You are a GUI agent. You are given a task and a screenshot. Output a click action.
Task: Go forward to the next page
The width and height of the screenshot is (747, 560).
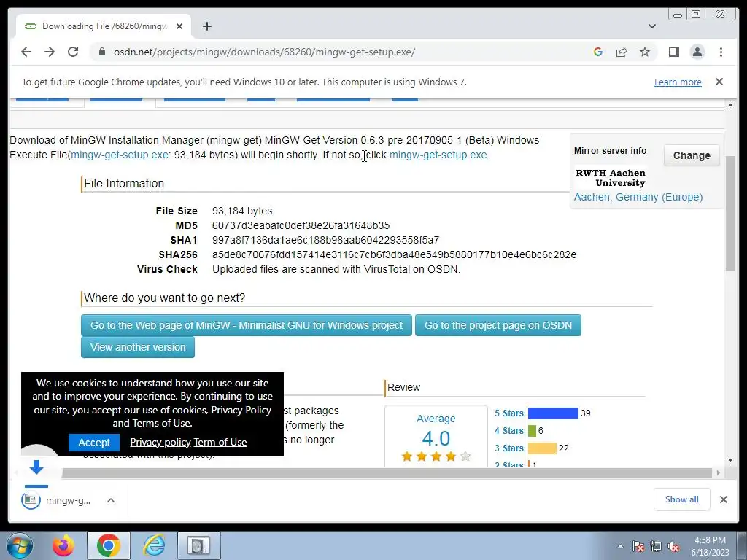pos(50,52)
